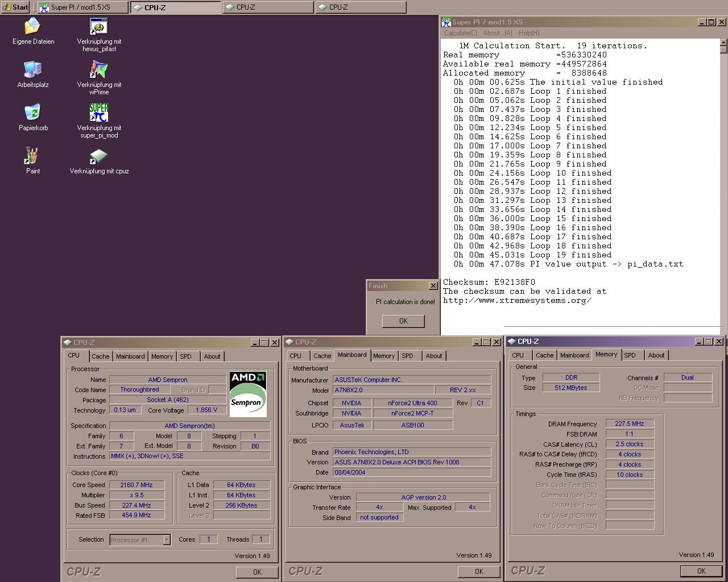Click the A7N8X2.0 model field
Screen dimensions: 728x582
coord(382,390)
